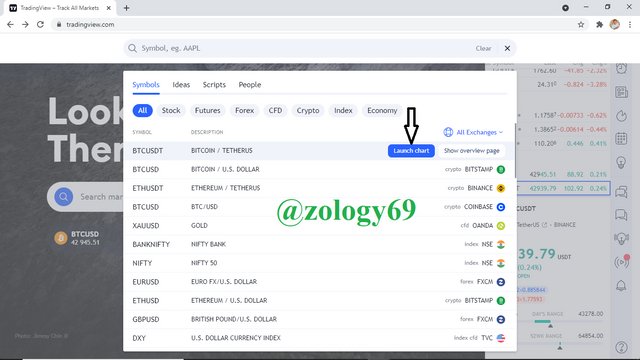Click the Binance logo in ETHUSDT row
Screen dimensions: 640x360
tap(501, 188)
